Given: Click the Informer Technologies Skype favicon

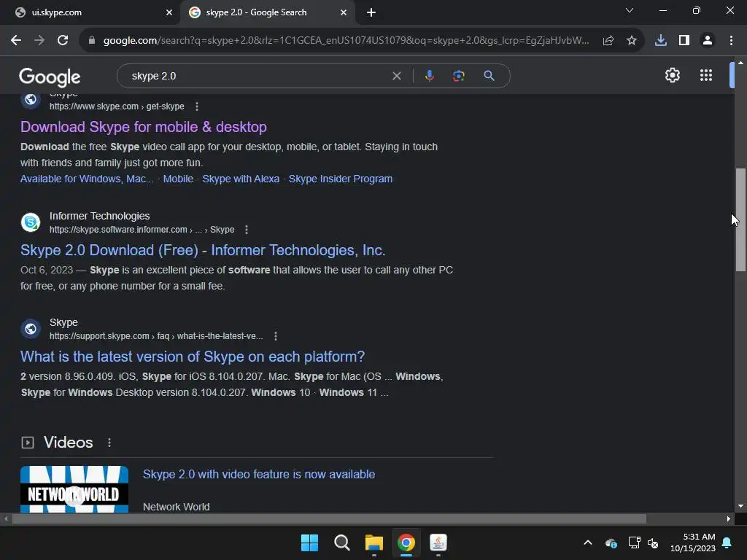Looking at the screenshot, I should (31, 222).
